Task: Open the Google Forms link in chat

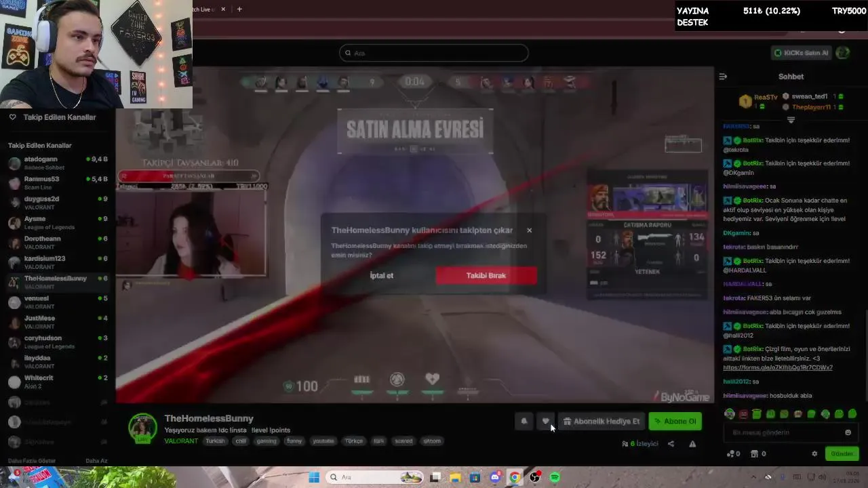Action: 778,367
